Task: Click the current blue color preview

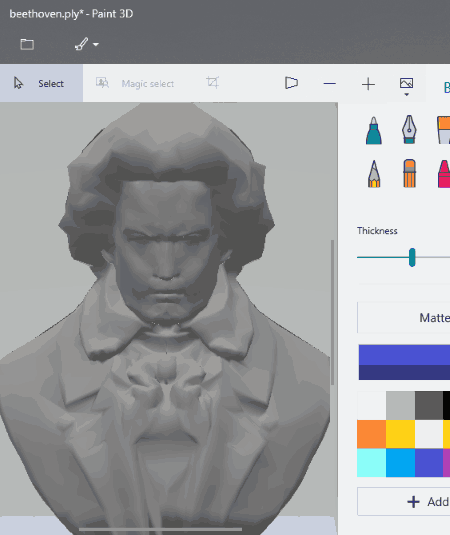Action: [404, 362]
